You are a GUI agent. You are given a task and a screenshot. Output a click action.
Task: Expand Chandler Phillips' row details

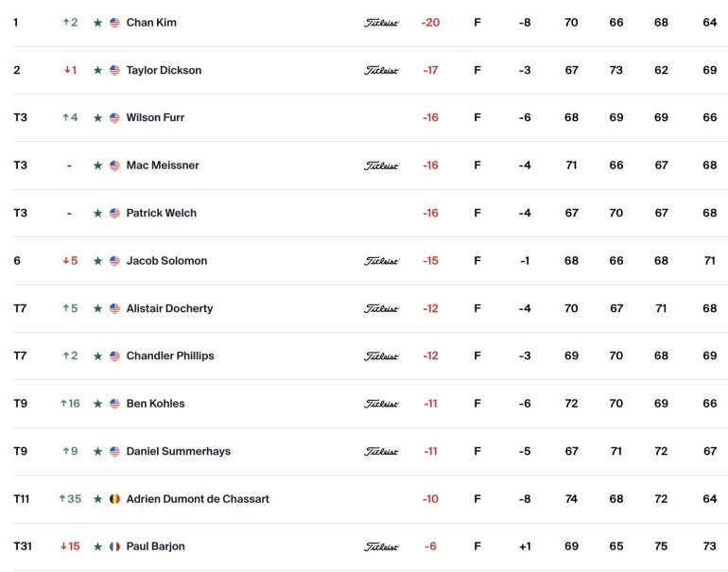coord(370,356)
